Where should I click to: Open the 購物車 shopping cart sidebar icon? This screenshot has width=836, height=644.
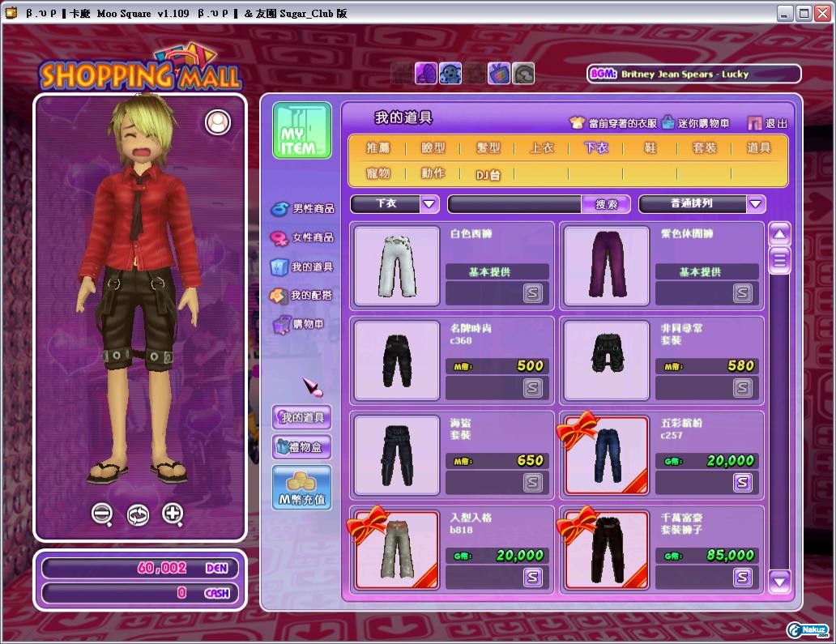coord(281,324)
